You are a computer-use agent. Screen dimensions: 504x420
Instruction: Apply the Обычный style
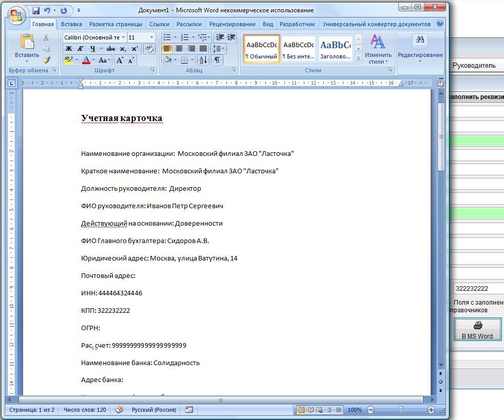pos(262,49)
